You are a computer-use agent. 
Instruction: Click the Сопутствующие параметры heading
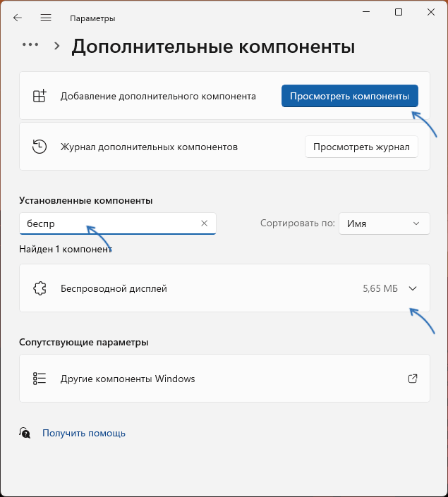tap(84, 343)
